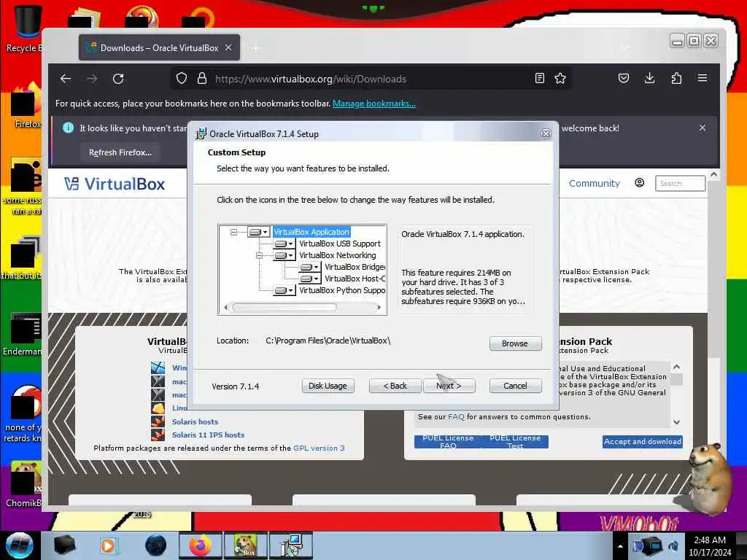Screen dimensions: 747x560
Task: Show hidden system tray icons
Action: [620, 546]
